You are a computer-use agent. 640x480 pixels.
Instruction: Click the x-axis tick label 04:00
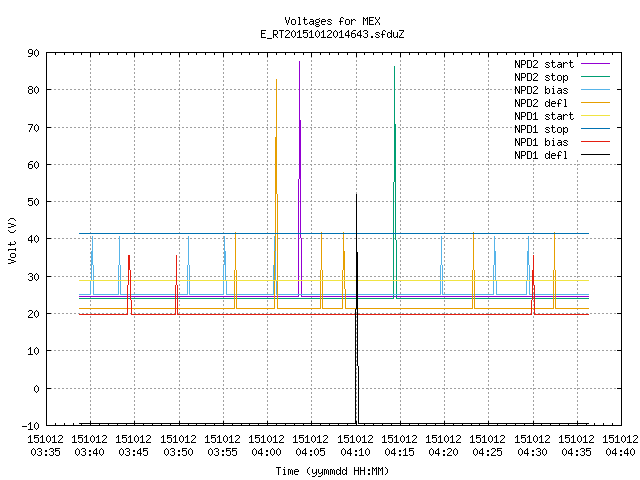(x=267, y=452)
